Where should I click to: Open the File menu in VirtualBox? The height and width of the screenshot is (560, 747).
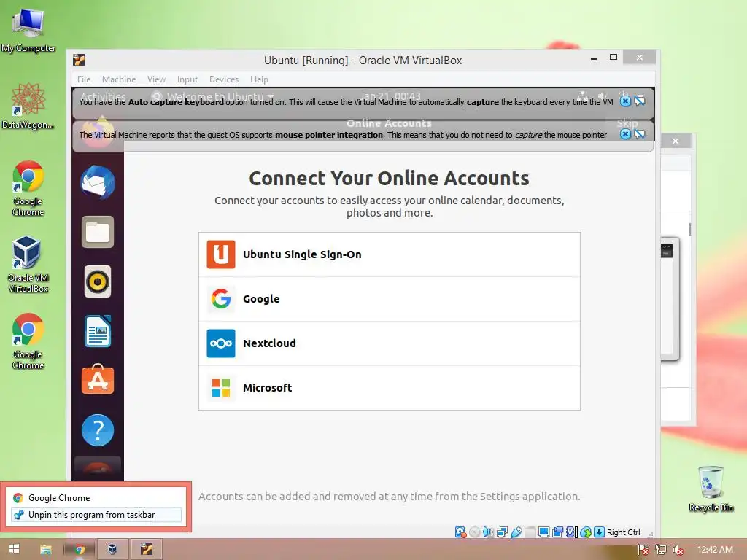(x=84, y=79)
